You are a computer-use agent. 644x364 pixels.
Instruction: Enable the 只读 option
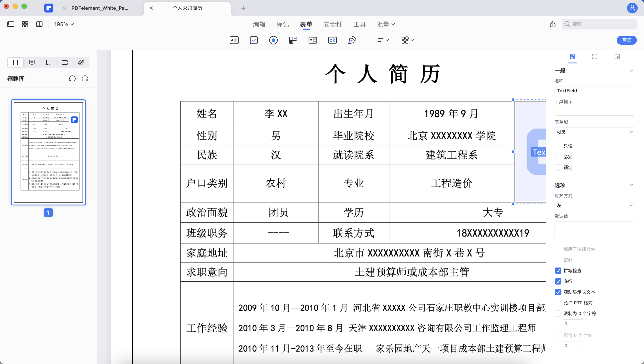pos(558,146)
